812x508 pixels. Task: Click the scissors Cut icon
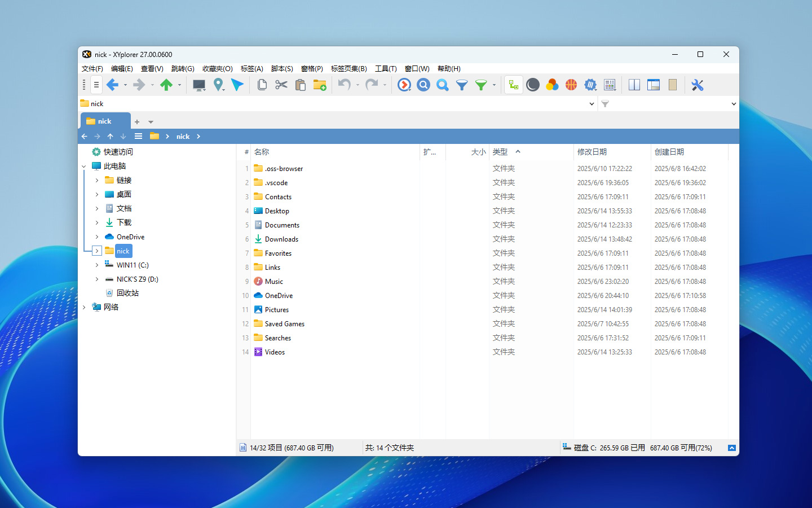tap(281, 85)
